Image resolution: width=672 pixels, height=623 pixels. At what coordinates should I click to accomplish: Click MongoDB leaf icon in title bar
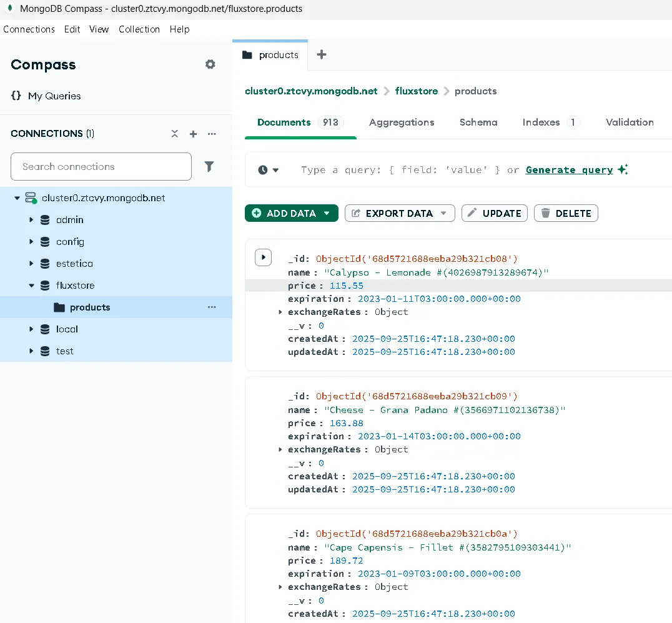point(9,8)
